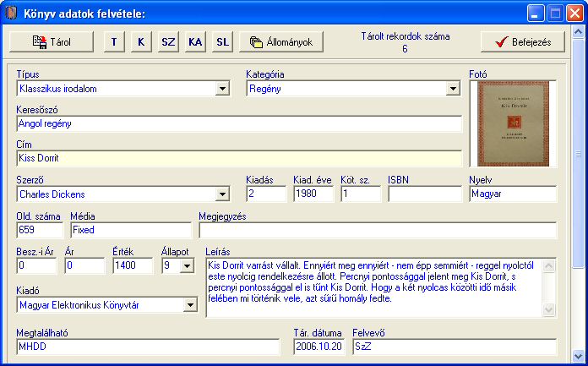This screenshot has height=366, width=588.
Task: Click the Nyelv field showing Magyar
Action: [x=513, y=194]
